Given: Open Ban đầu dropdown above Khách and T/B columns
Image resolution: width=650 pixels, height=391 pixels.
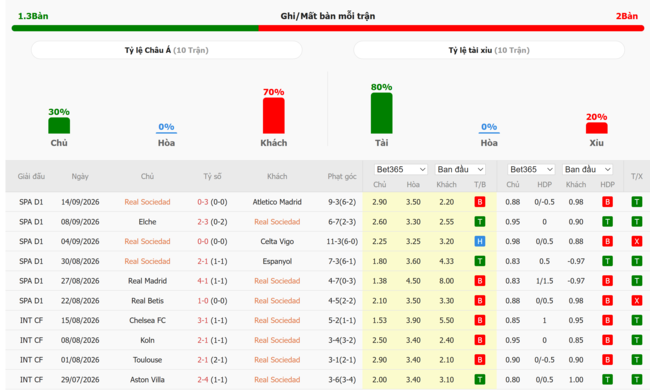Looking at the screenshot, I should [x=460, y=169].
